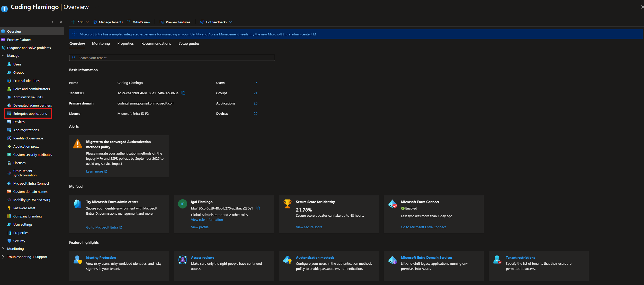Open Authentication methods feature highlight
Image resolution: width=644 pixels, height=285 pixels.
point(315,258)
